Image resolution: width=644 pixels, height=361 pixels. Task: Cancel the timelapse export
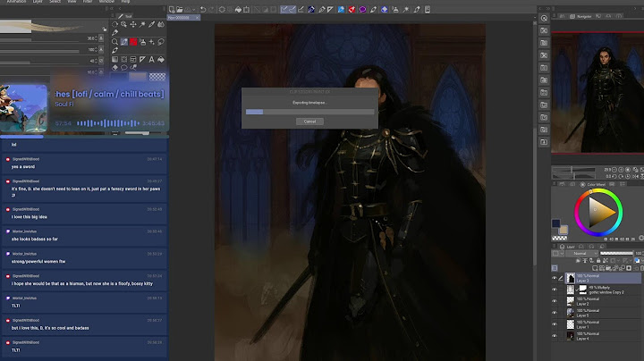309,122
